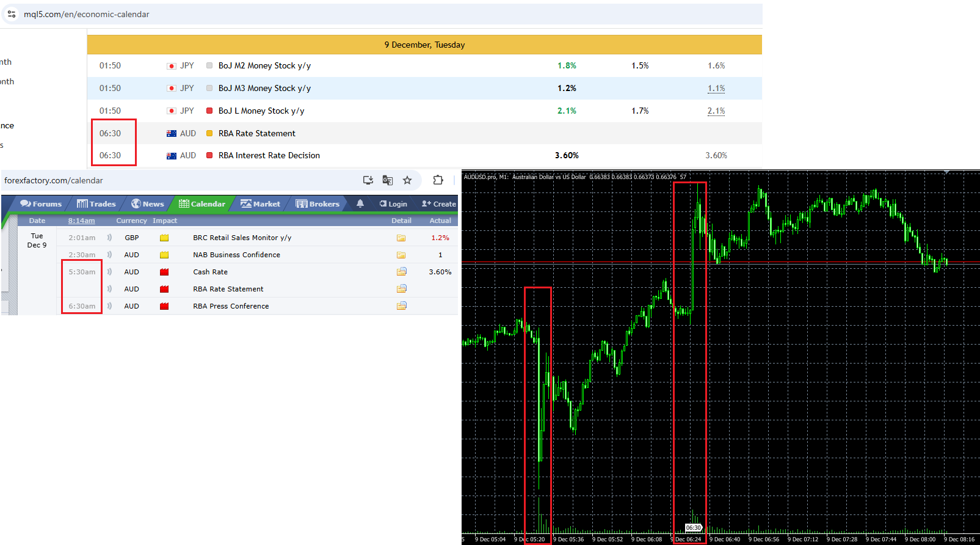The height and width of the screenshot is (545, 980).
Task: Click the notifications bell icon on Forex Factory
Action: point(360,203)
